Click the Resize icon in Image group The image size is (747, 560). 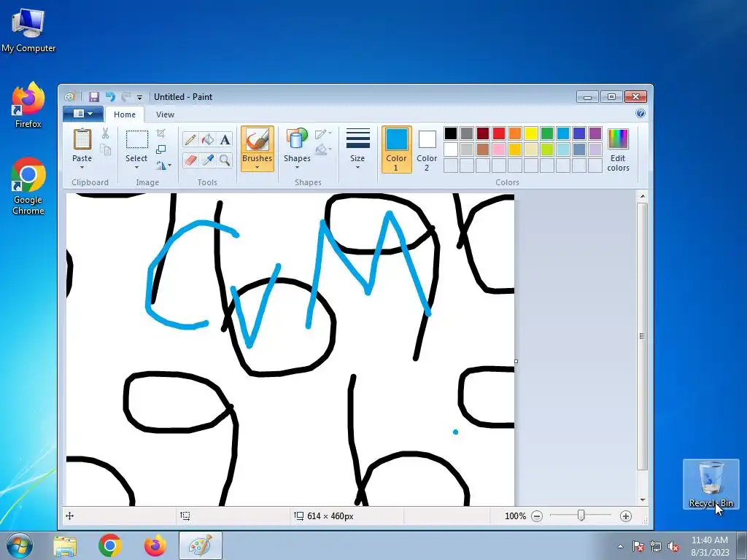[x=161, y=149]
